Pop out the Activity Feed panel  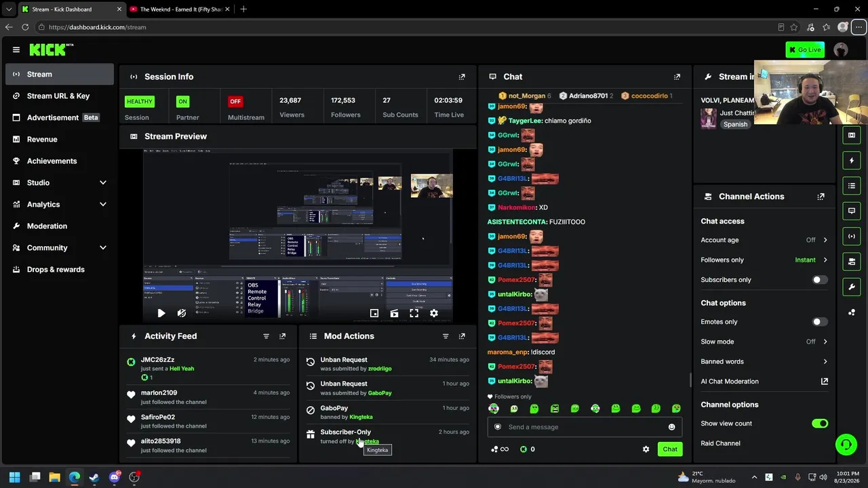pos(283,336)
